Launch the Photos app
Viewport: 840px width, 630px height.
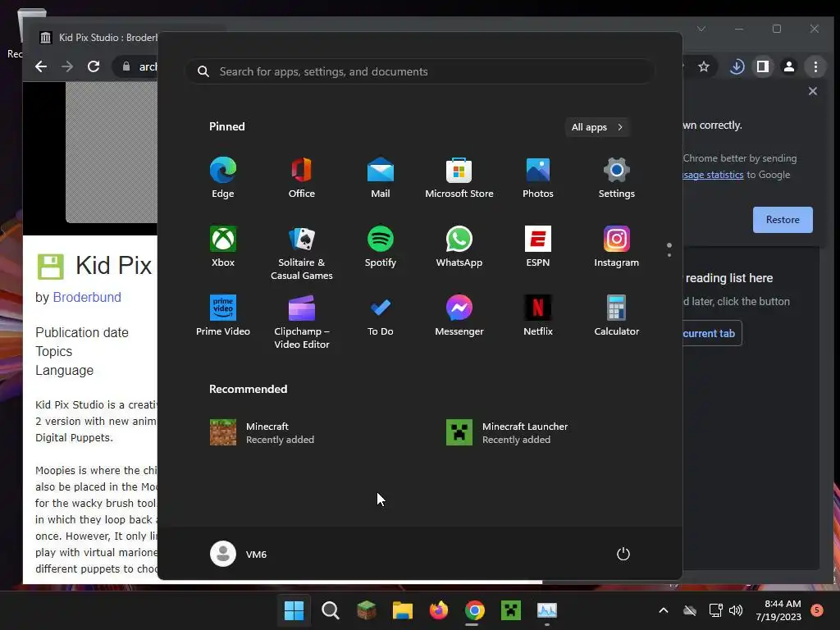tap(538, 178)
